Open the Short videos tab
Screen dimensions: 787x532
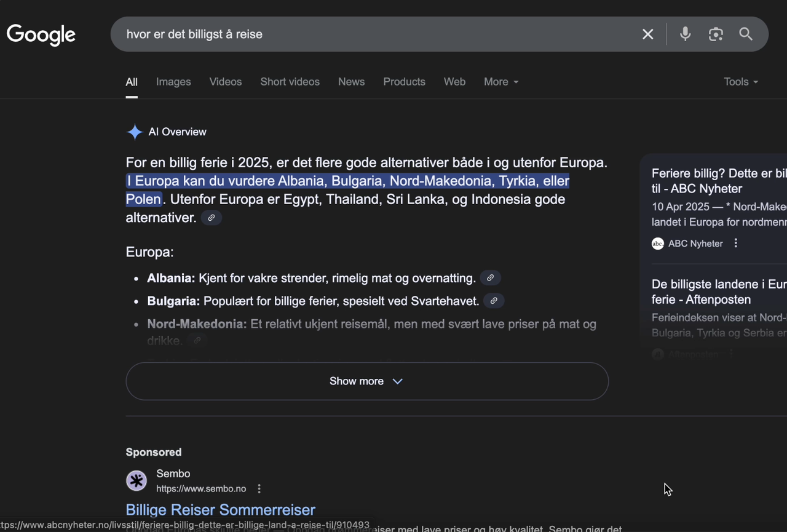(x=290, y=82)
